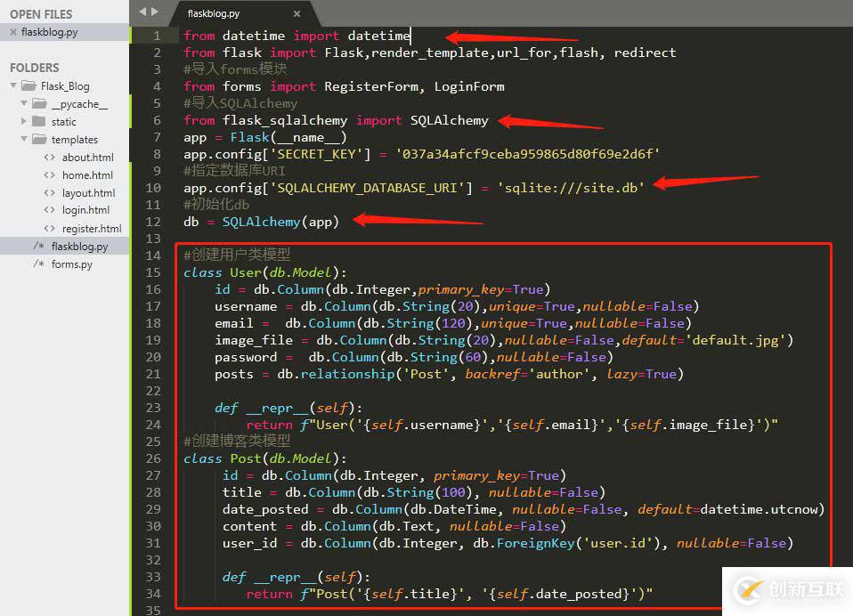Select flaskblog.py under Open Files

pyautogui.click(x=50, y=32)
